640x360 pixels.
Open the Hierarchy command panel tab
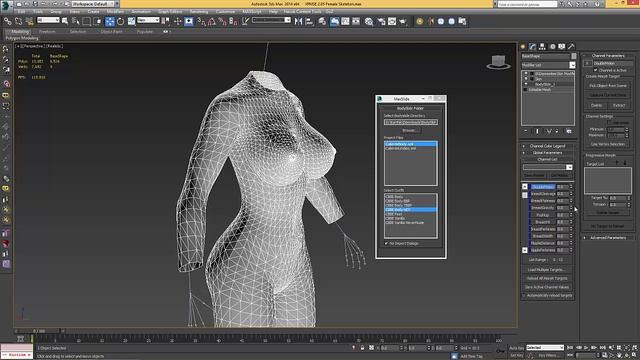(542, 47)
